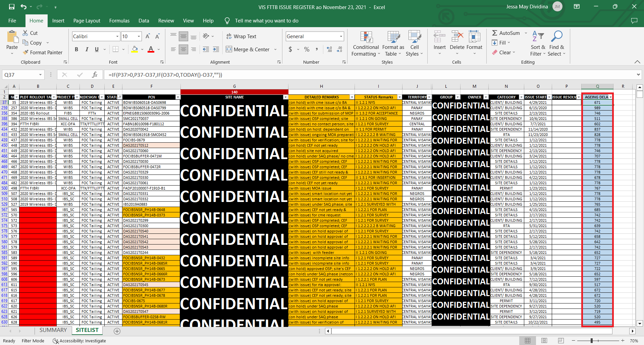Toggle Bold formatting
This screenshot has height=345, width=644.
click(x=76, y=49)
